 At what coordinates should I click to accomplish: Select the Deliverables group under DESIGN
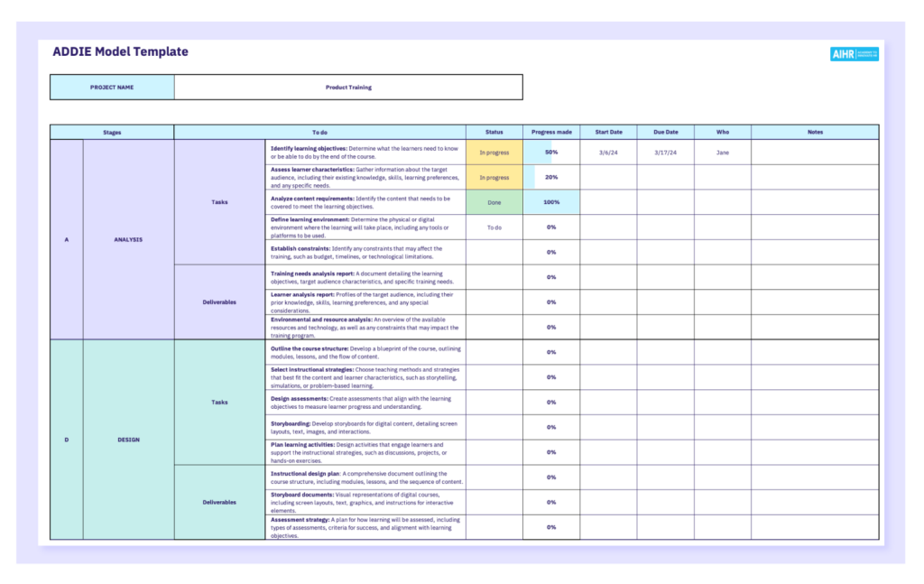219,502
